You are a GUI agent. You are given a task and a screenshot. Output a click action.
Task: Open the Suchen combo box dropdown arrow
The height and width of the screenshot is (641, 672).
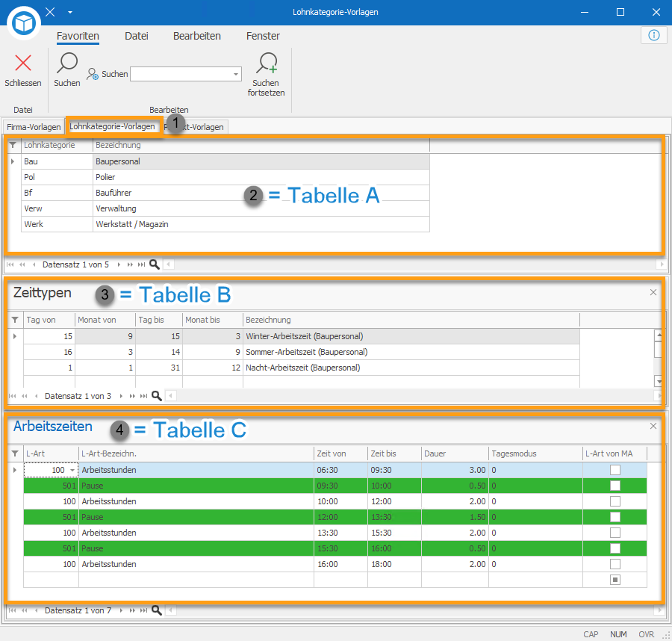236,74
